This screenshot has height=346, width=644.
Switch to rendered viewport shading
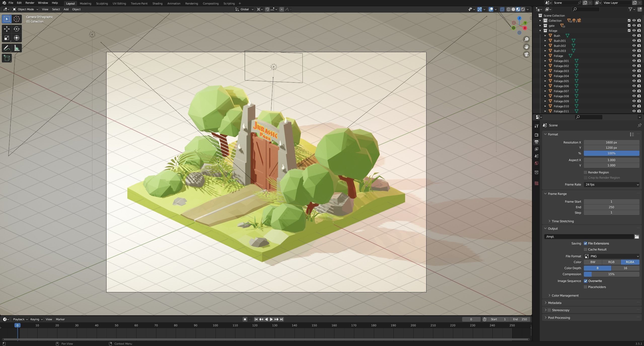[x=523, y=9]
